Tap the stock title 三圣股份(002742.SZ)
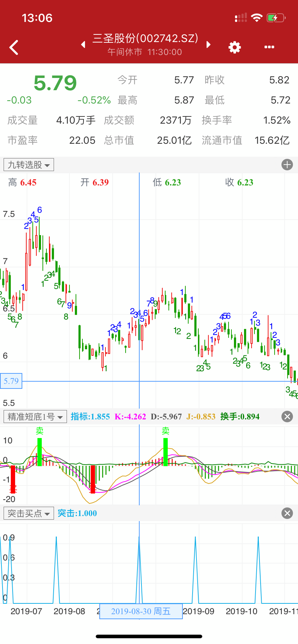Image resolution: width=298 pixels, height=644 pixels. (145, 38)
